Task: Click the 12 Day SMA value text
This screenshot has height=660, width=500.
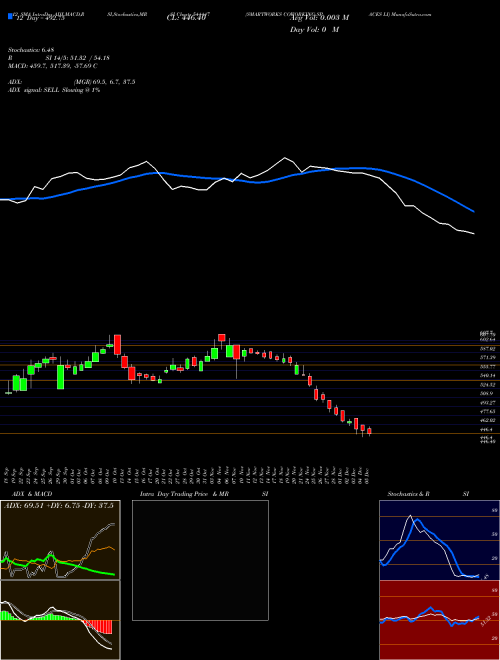Action: pyautogui.click(x=40, y=18)
